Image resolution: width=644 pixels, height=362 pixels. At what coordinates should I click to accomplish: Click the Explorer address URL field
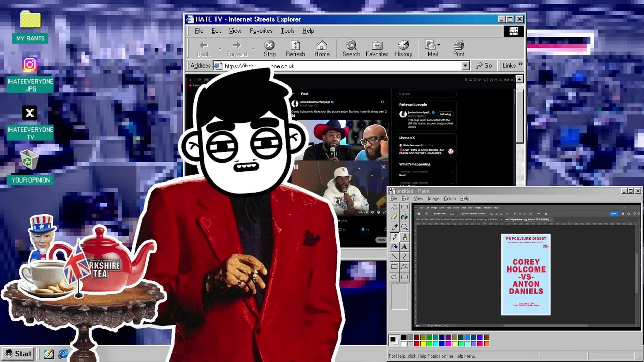pos(341,66)
